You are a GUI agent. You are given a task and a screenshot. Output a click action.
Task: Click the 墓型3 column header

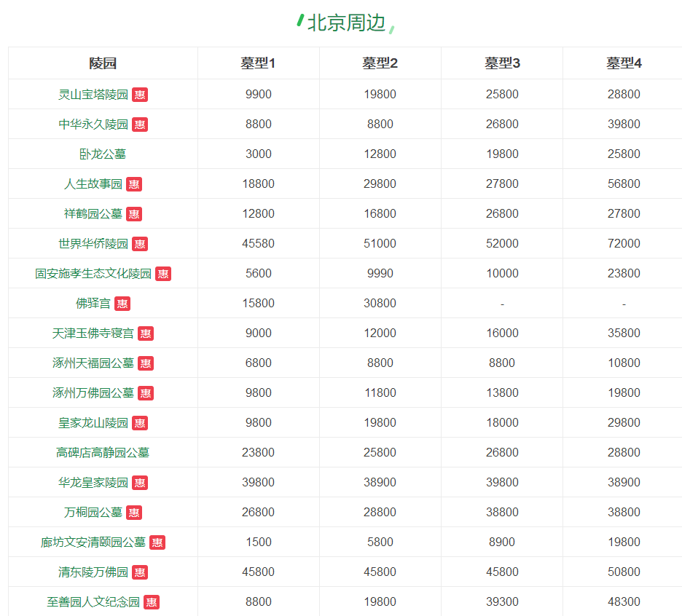coord(502,63)
